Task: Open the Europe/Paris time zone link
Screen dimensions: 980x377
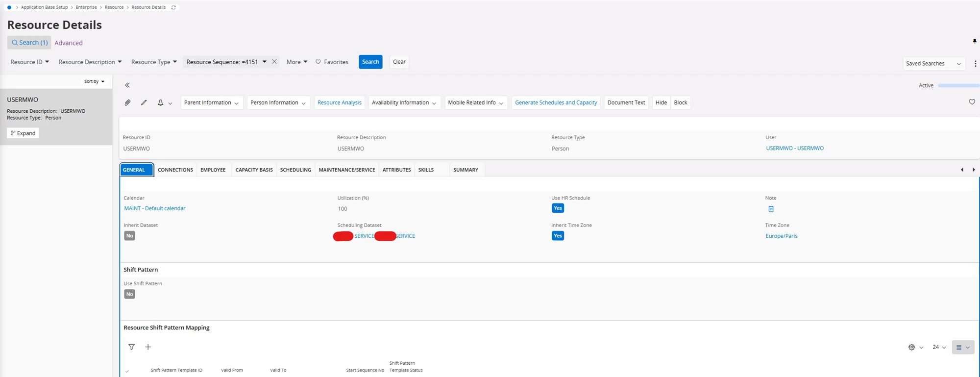Action: pos(782,236)
